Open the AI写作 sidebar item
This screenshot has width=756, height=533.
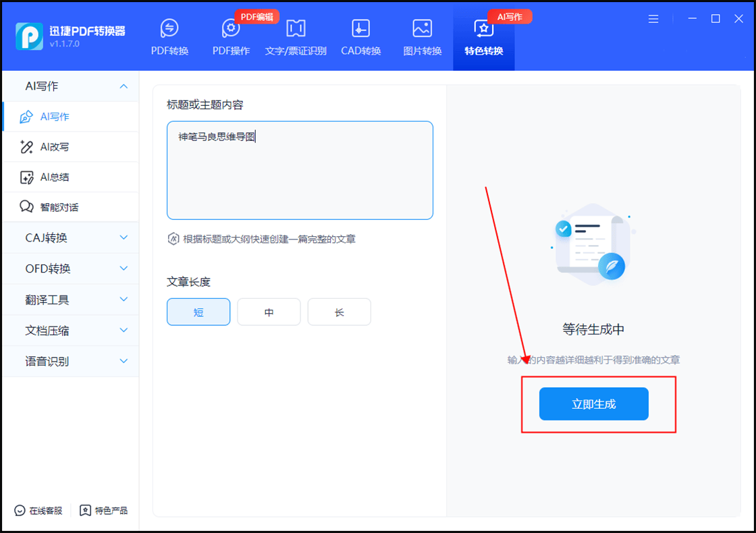click(71, 117)
